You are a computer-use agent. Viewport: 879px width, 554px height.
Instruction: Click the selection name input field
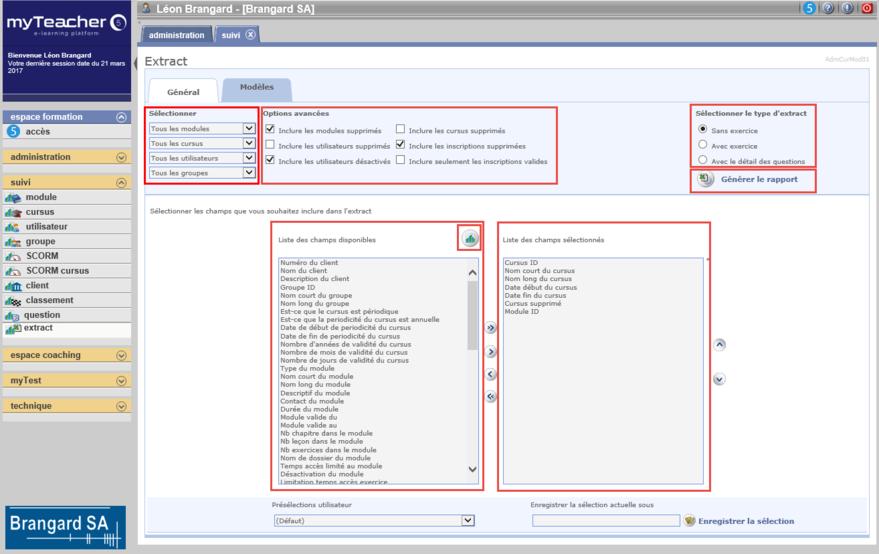[605, 521]
